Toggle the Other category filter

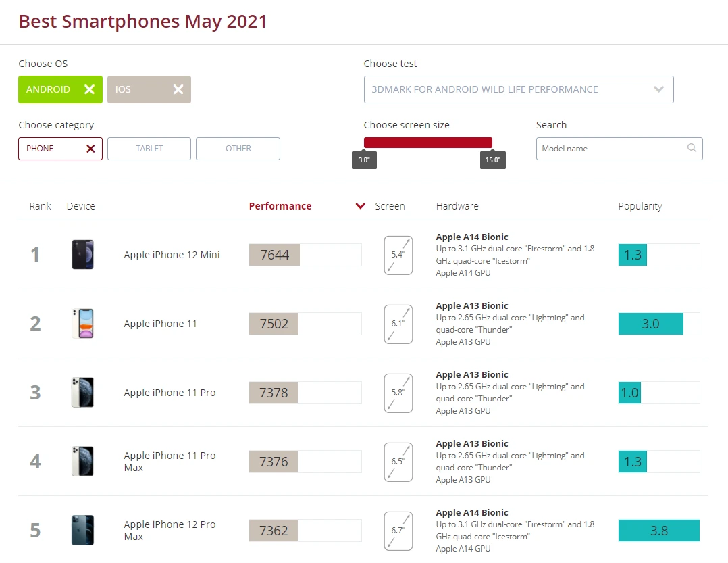(x=238, y=149)
